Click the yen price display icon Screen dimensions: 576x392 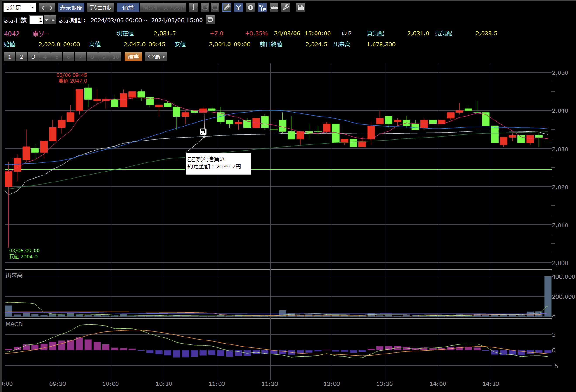238,7
